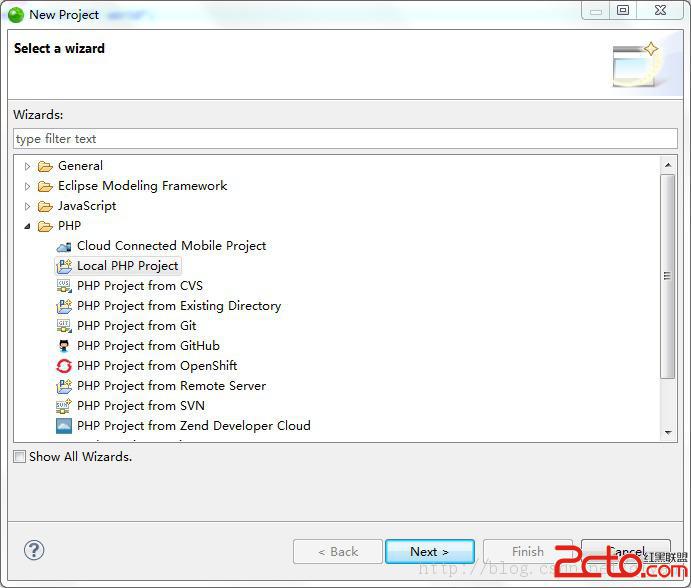
Task: Select the Eclipse Modeling Framework label
Action: point(142,186)
